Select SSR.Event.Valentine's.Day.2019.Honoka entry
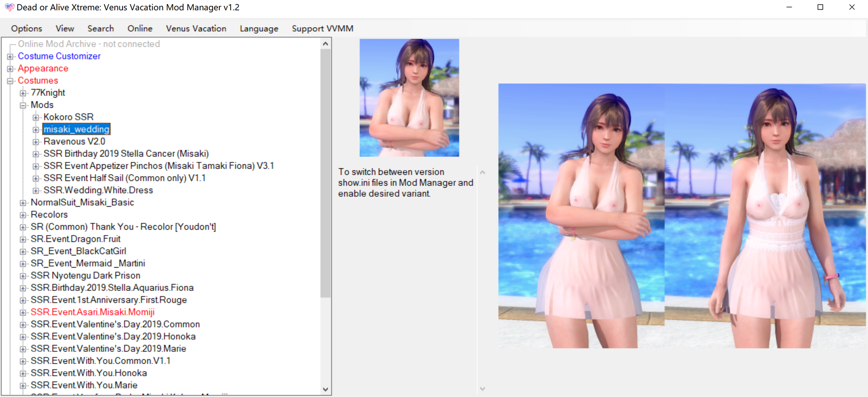Image resolution: width=868 pixels, height=398 pixels. (113, 337)
